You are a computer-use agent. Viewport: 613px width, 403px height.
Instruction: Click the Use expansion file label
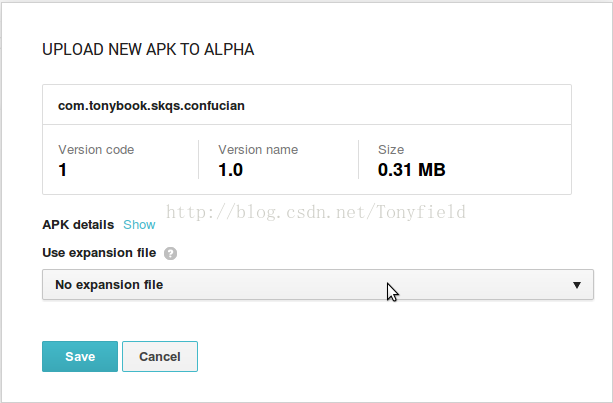[99, 253]
